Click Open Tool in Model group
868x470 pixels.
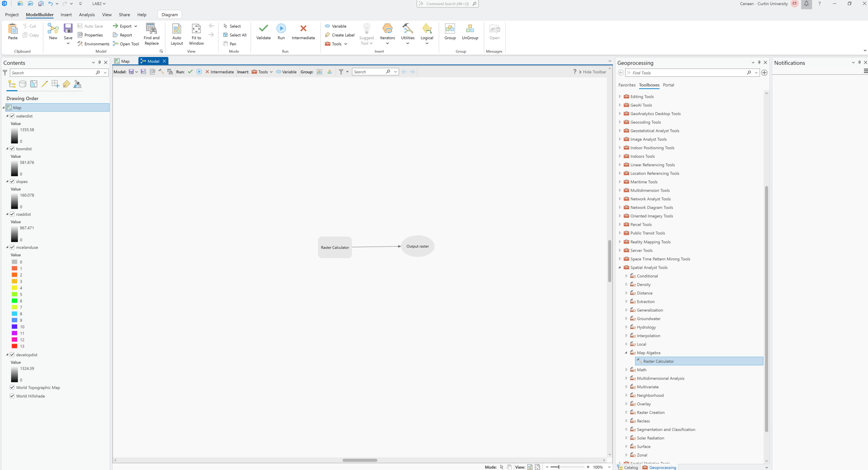[x=126, y=44]
